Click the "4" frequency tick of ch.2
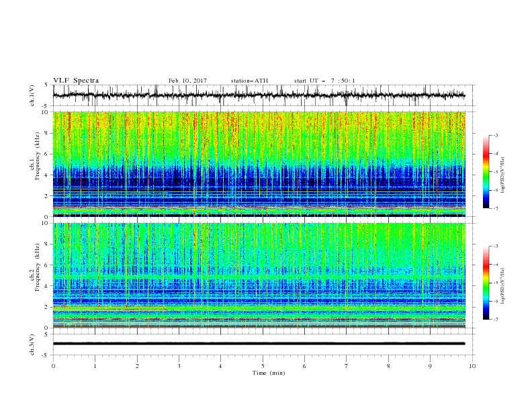This screenshot has height=411, width=532. coord(47,286)
